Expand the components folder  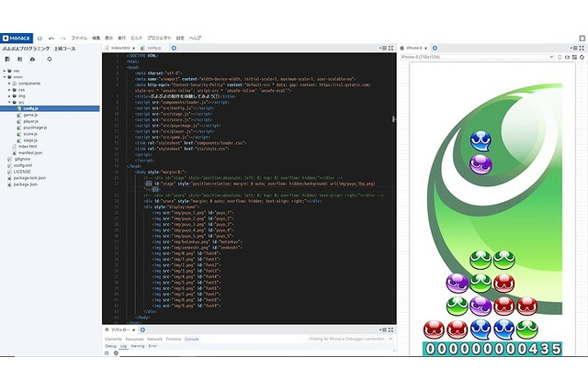tap(9, 84)
